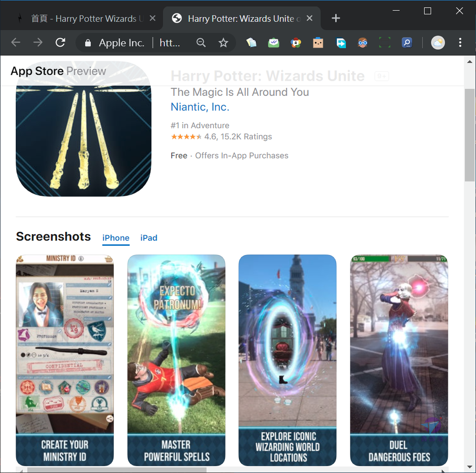Go forward with the browser forward arrow
476x473 pixels.
coord(38,42)
